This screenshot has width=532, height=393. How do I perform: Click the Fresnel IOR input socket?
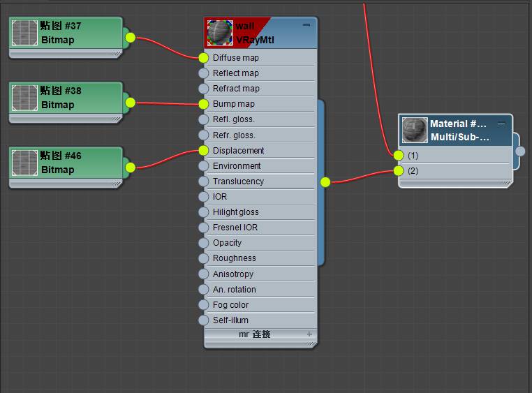tap(203, 228)
